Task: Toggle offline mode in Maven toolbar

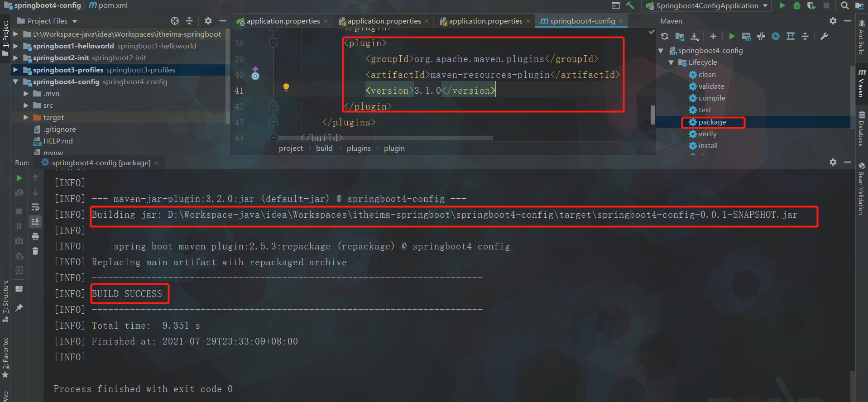Action: pyautogui.click(x=761, y=36)
